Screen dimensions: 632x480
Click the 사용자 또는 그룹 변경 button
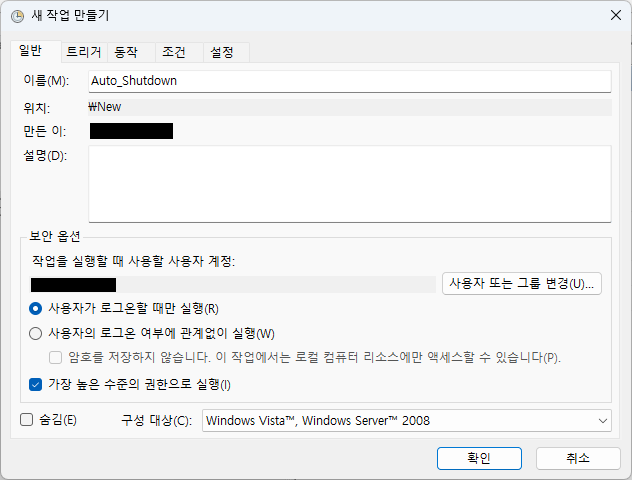(522, 284)
